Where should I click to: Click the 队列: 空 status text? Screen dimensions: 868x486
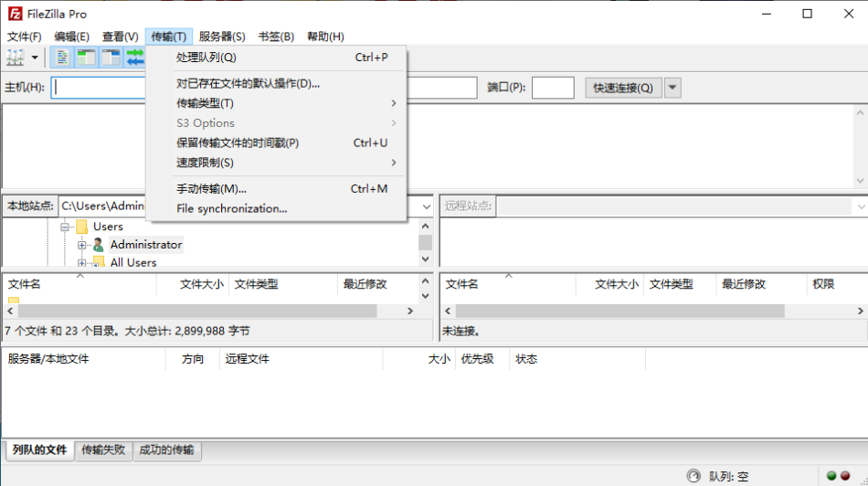coord(728,476)
